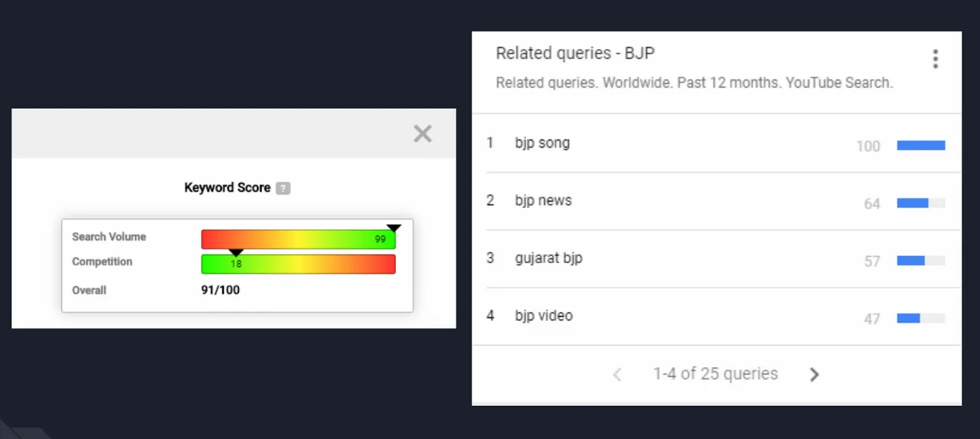
Task: Click the rank number 4 beside bjp video
Action: [x=490, y=316]
